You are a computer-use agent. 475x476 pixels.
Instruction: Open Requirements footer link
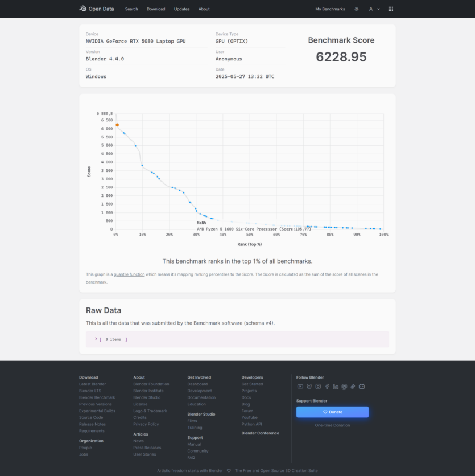click(x=92, y=431)
